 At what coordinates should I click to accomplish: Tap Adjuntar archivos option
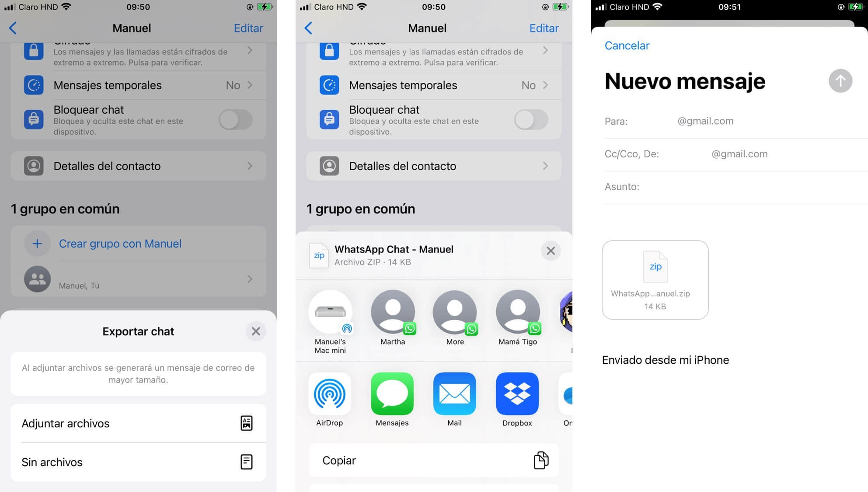[x=136, y=423]
